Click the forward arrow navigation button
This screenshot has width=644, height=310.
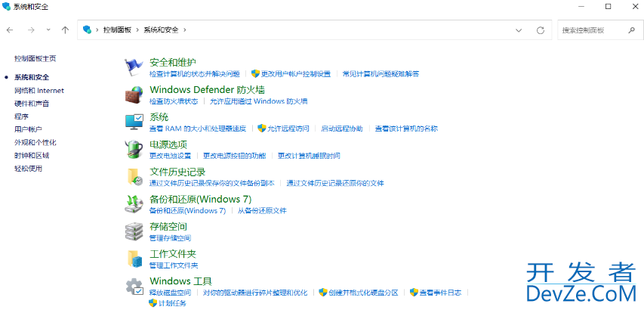(31, 30)
